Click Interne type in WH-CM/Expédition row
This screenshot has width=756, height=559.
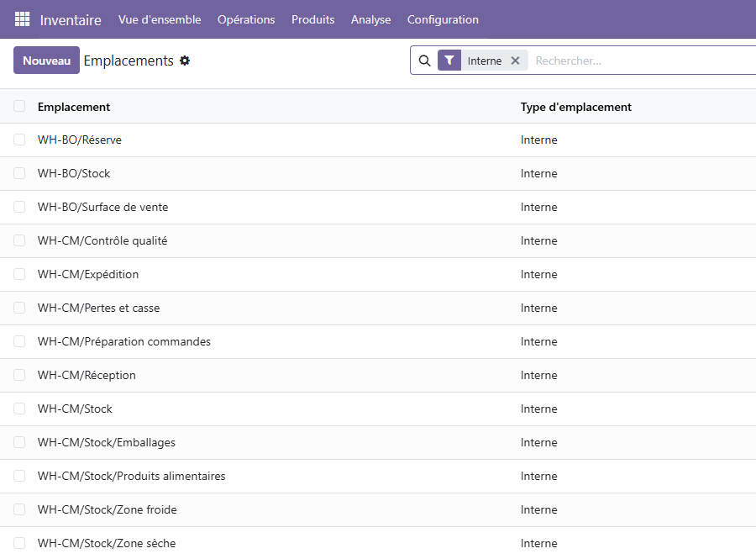pyautogui.click(x=538, y=274)
